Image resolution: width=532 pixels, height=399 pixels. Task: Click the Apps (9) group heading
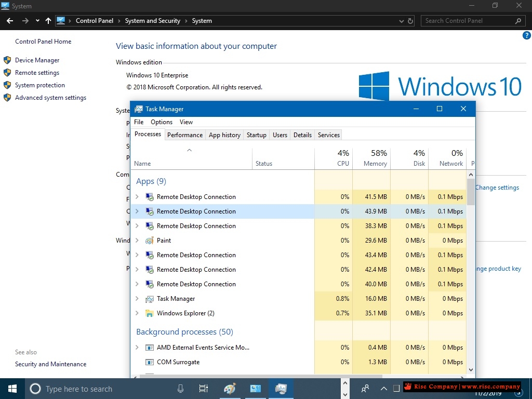click(151, 181)
